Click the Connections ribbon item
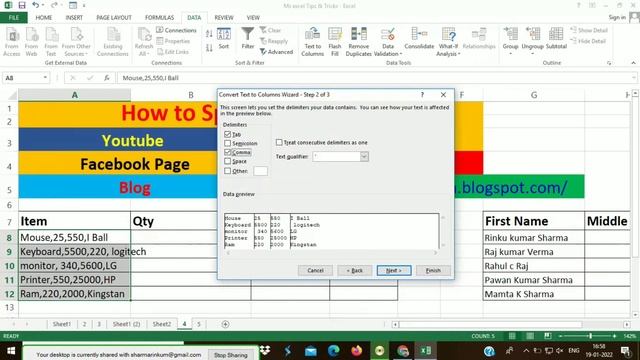 (176, 30)
